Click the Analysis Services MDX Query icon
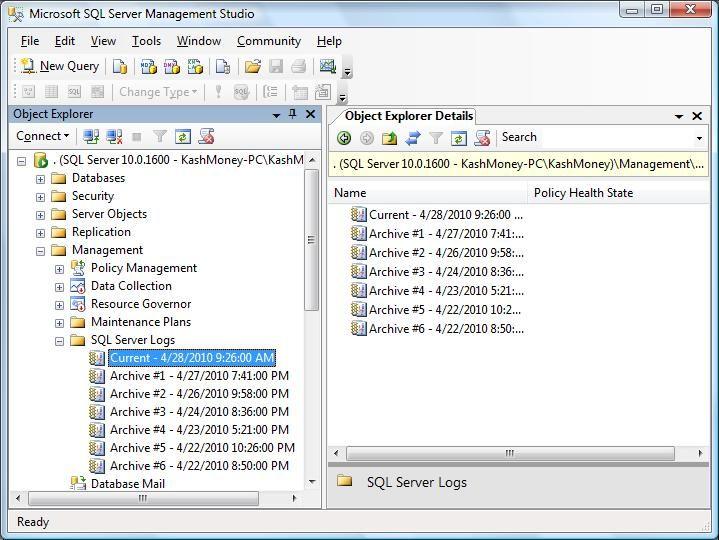The height and width of the screenshot is (540, 719). pos(149,66)
